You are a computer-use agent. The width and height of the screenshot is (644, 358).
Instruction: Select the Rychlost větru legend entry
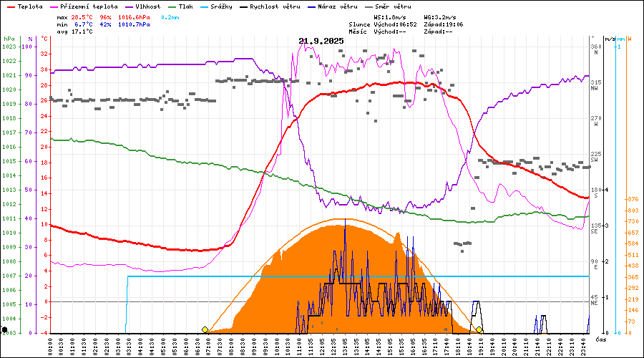[x=270, y=6]
